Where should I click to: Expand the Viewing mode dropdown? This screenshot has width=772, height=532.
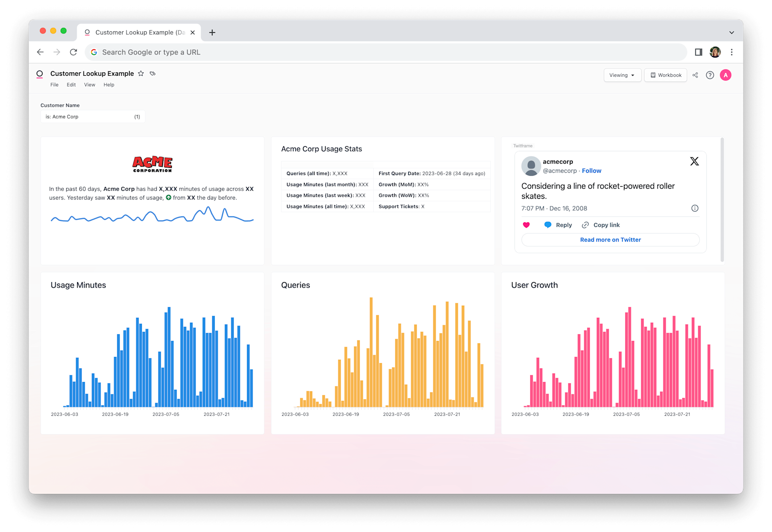point(622,75)
